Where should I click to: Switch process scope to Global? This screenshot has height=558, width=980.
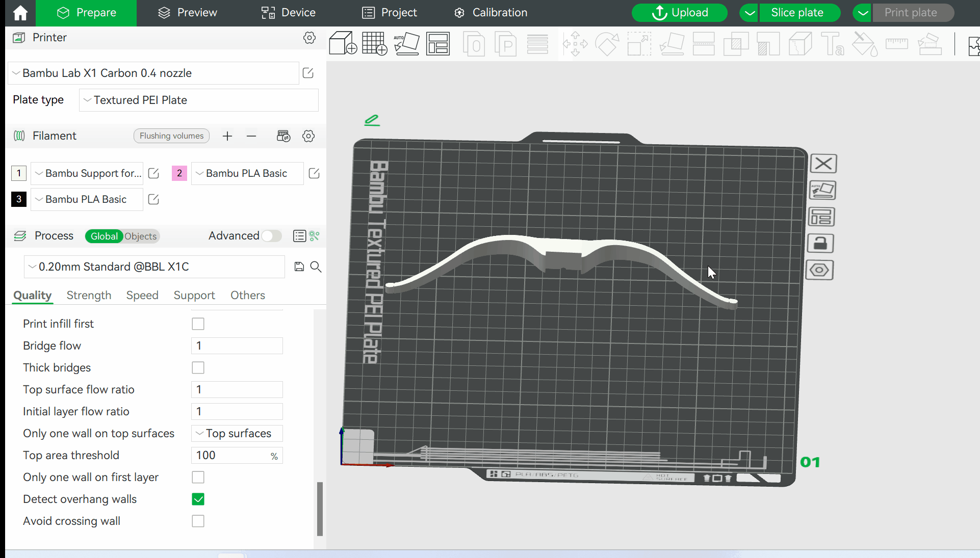[x=104, y=236]
